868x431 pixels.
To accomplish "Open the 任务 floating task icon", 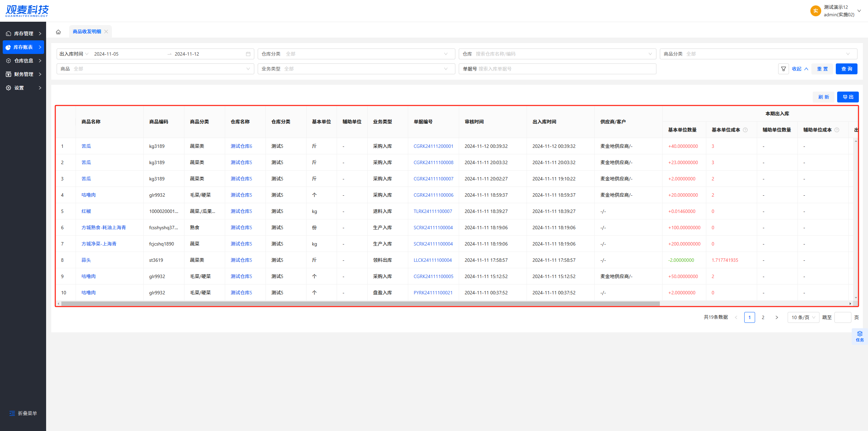I will pyautogui.click(x=860, y=336).
